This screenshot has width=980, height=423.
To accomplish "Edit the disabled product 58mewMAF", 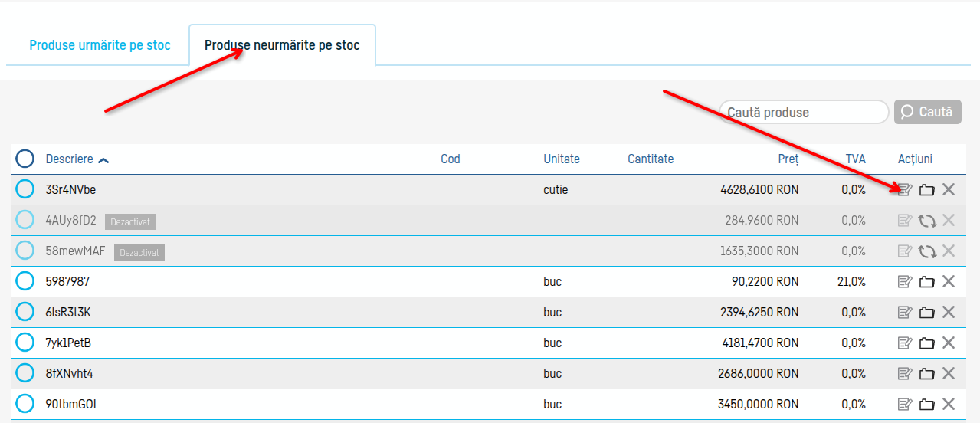I will [905, 251].
